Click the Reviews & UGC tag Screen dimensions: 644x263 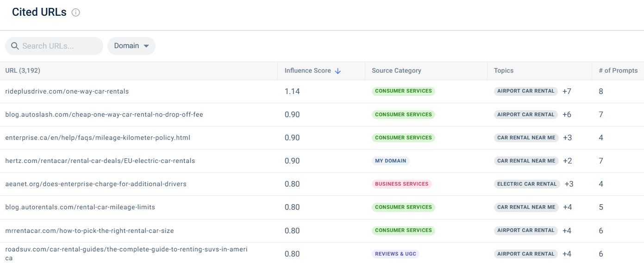pos(395,254)
